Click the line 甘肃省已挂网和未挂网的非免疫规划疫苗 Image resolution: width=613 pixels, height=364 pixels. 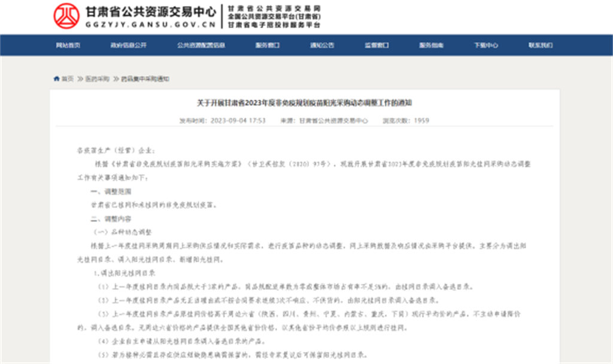click(x=154, y=205)
